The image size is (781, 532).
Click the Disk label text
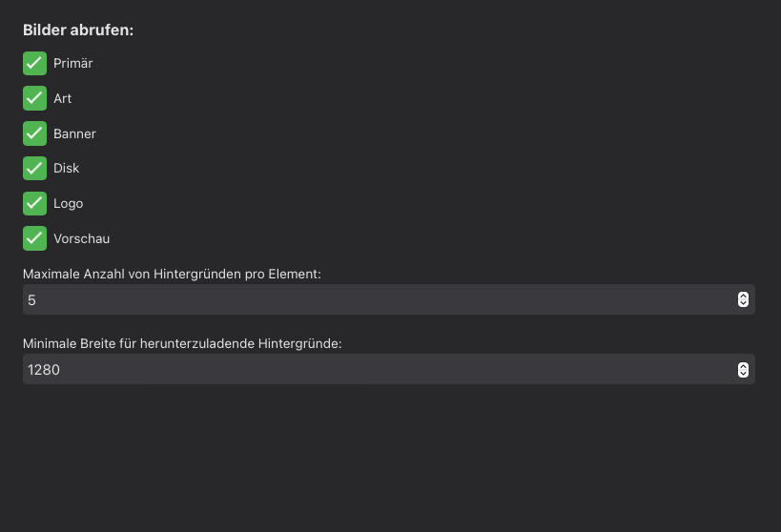(66, 168)
